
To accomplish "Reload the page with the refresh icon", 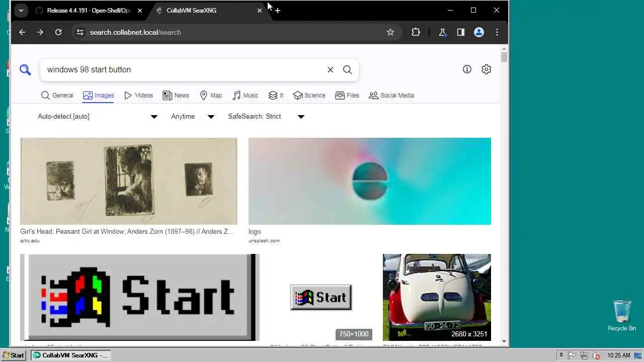I will [58, 32].
